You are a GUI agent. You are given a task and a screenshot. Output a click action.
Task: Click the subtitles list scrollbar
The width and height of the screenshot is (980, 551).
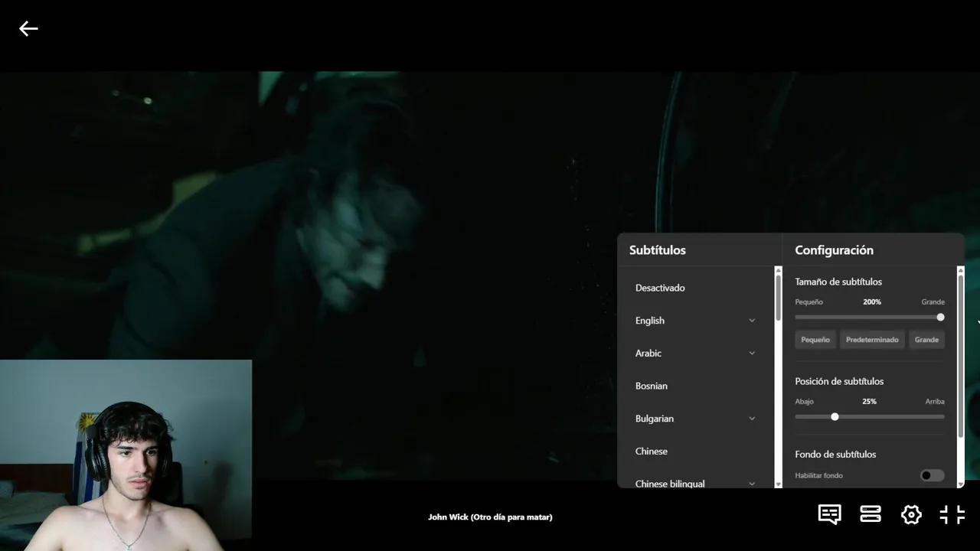(778, 298)
